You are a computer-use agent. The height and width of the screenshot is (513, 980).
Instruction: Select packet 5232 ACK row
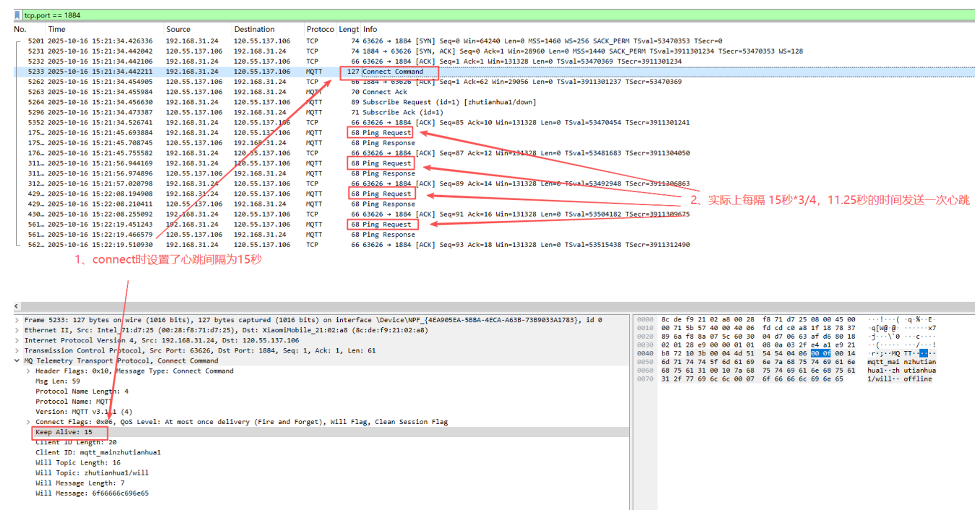pyautogui.click(x=493, y=61)
